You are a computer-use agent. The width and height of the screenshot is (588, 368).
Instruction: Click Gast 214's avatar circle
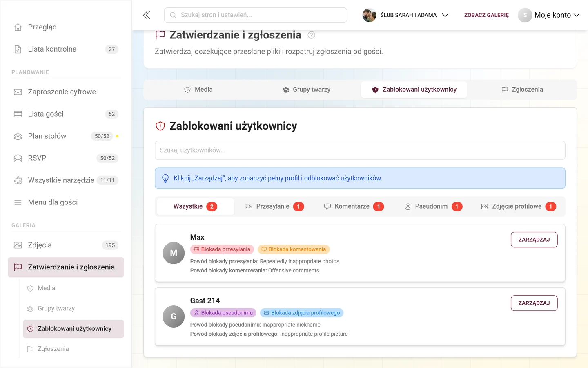tap(174, 316)
